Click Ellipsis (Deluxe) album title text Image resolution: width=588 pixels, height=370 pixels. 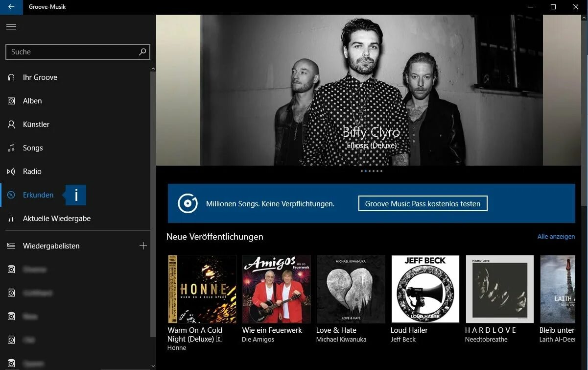371,146
